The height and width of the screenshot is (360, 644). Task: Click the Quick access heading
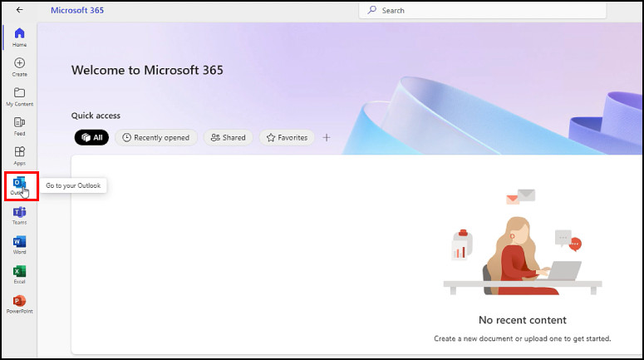tap(96, 116)
